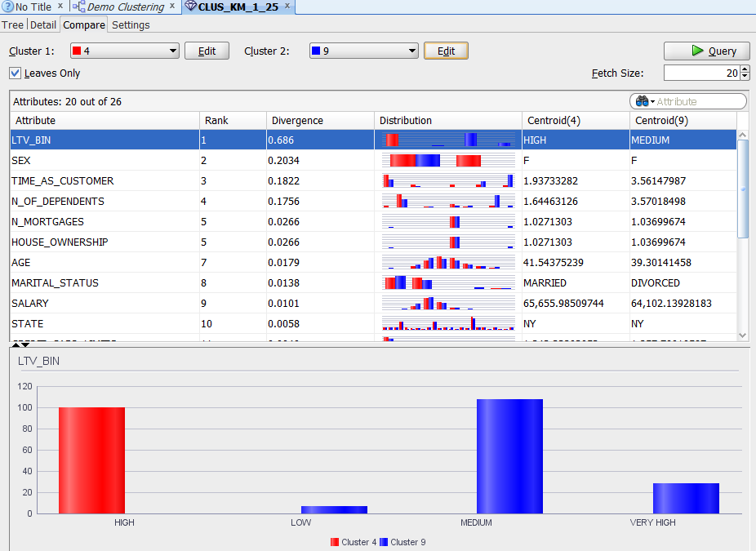Close the No Title tab
The width and height of the screenshot is (756, 551).
60,7
